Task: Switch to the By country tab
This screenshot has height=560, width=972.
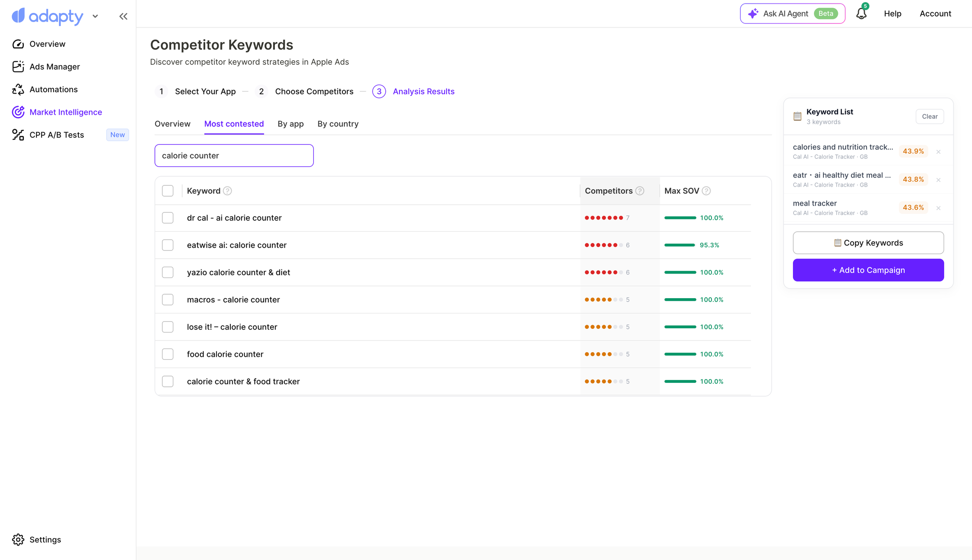Action: coord(338,124)
